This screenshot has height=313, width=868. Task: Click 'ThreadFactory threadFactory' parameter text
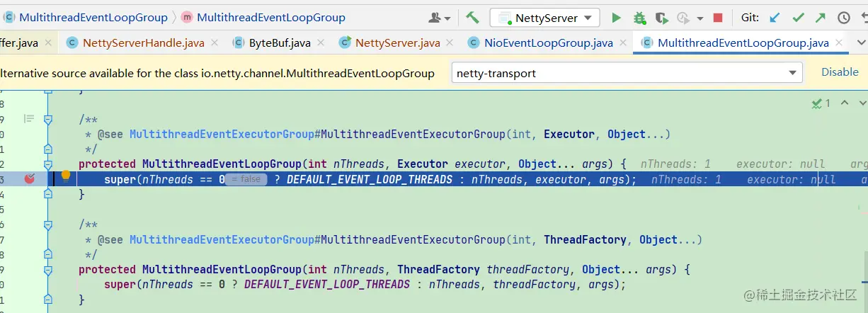click(x=484, y=270)
